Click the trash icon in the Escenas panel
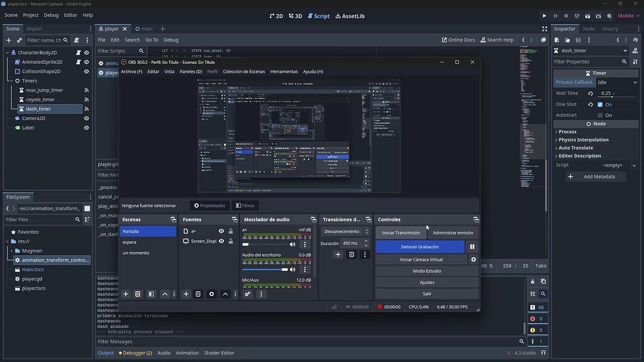 138,293
